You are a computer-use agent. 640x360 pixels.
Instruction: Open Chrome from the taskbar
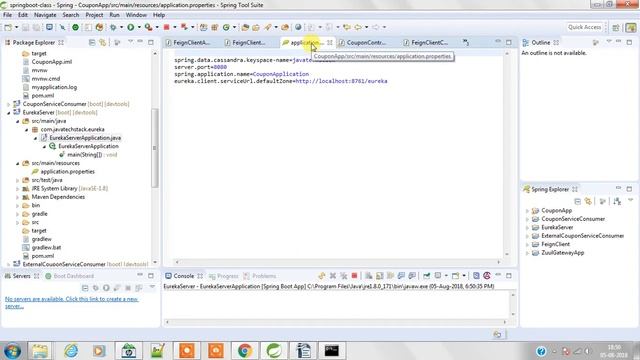click(245, 351)
